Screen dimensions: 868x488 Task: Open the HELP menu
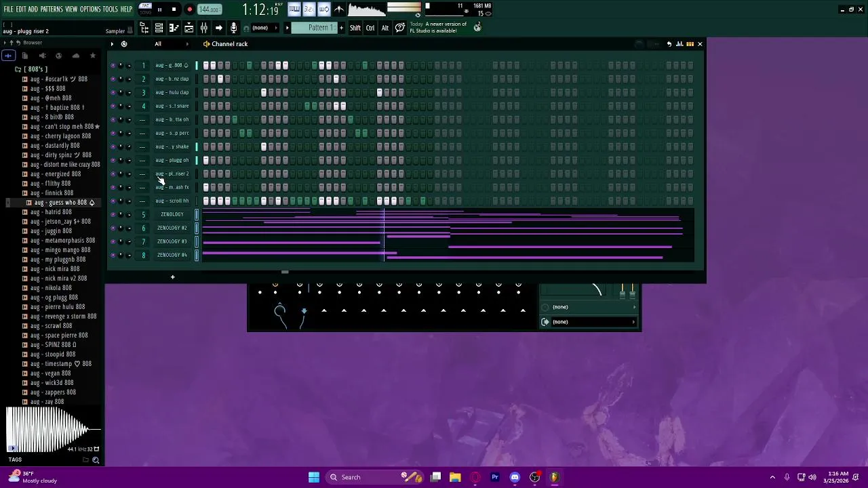coord(127,9)
